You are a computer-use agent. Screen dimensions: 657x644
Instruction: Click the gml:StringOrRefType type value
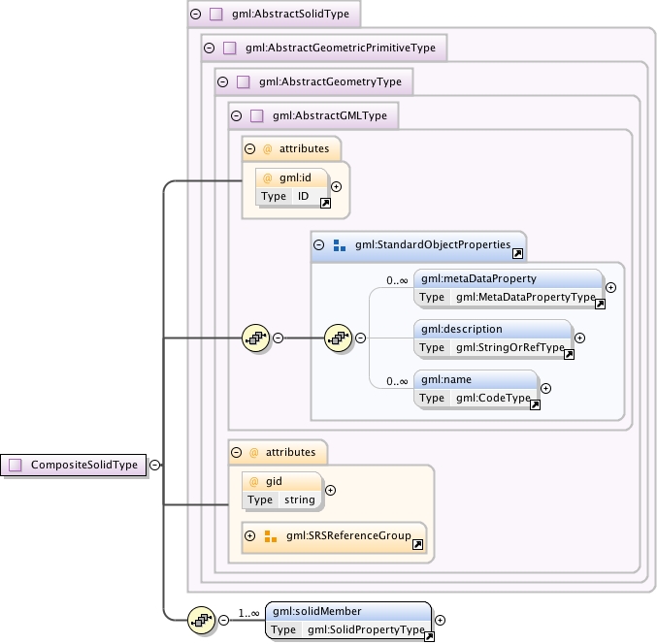[x=509, y=347]
